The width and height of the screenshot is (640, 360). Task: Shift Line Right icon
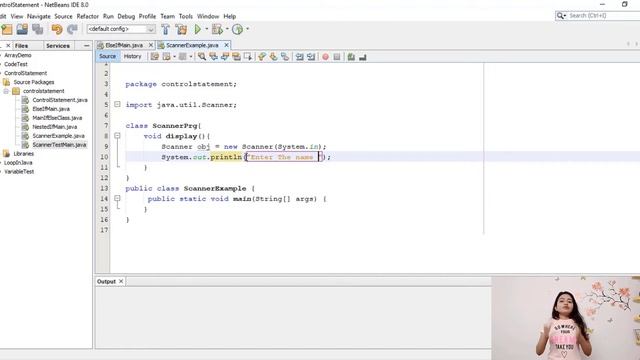[x=311, y=57]
